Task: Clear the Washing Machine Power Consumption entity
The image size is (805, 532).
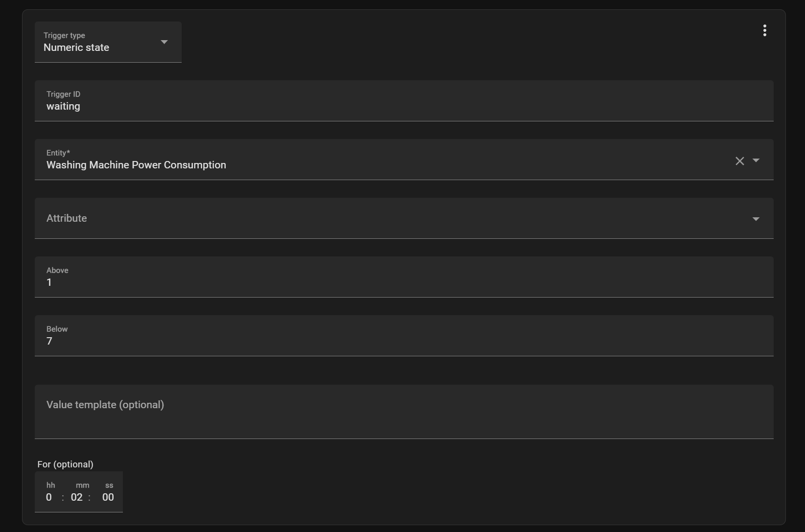Action: click(739, 161)
